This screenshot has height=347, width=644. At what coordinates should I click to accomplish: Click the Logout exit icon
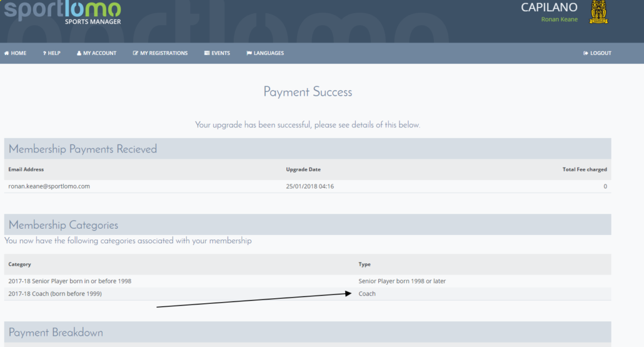click(x=586, y=53)
